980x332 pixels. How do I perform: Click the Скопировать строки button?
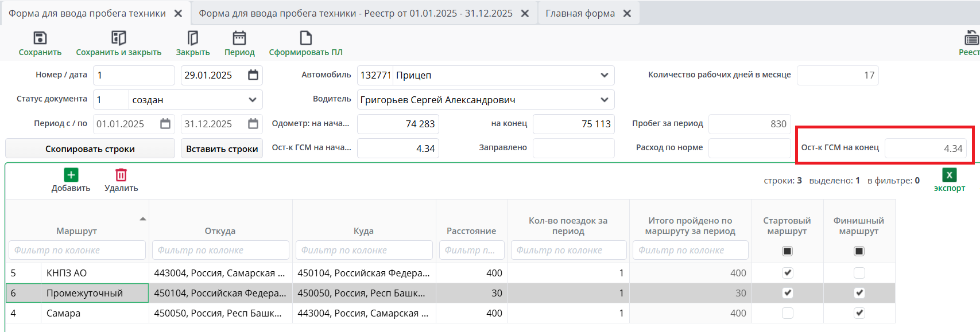tap(90, 149)
